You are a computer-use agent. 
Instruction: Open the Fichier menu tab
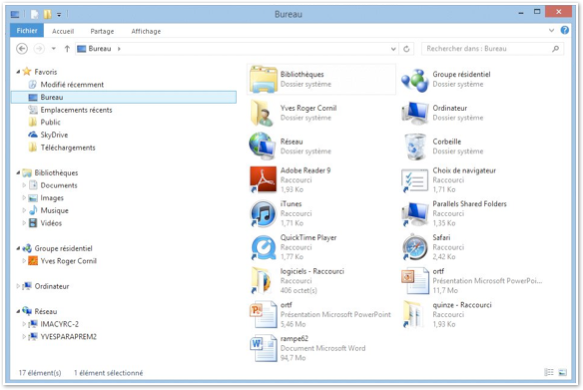pos(27,31)
